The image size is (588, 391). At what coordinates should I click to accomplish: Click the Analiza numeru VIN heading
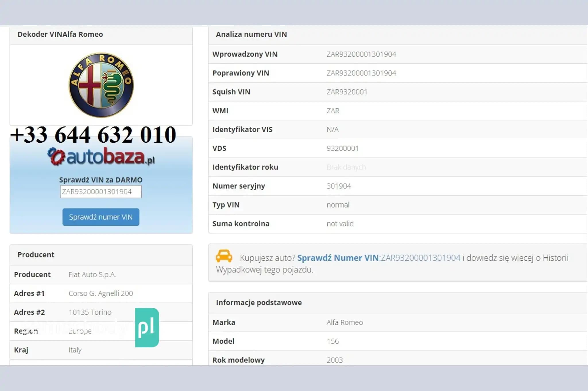click(x=251, y=34)
